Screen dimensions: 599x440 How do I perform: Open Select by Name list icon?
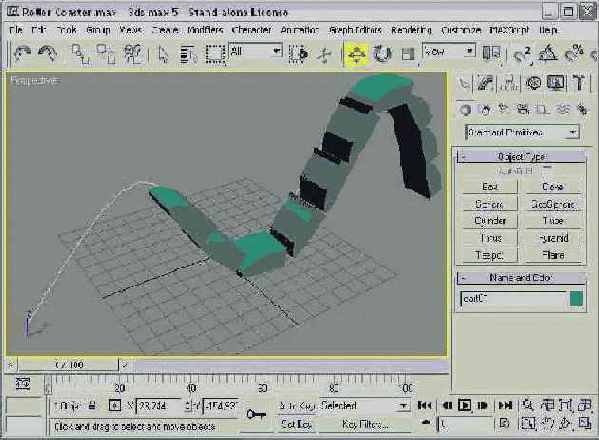click(x=188, y=54)
